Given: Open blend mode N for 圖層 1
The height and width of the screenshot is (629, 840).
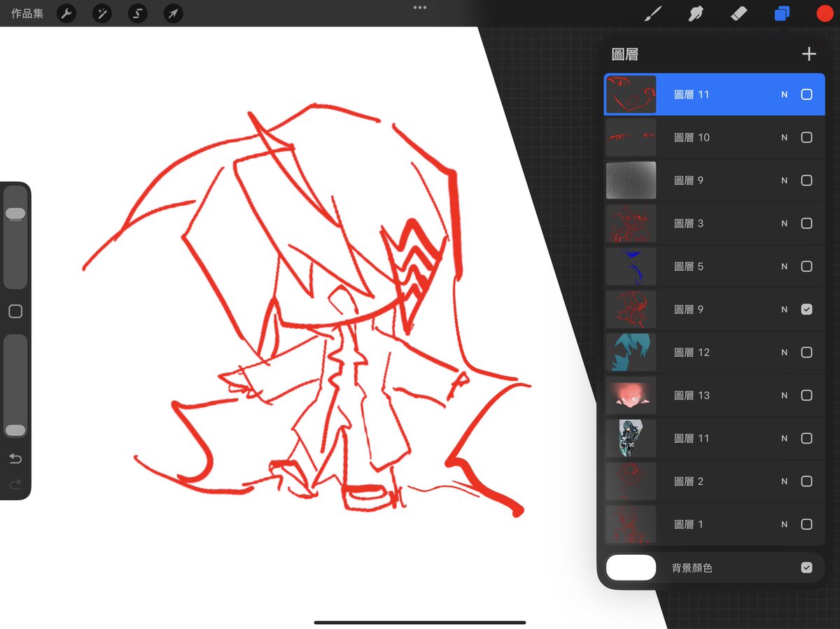Looking at the screenshot, I should [785, 525].
